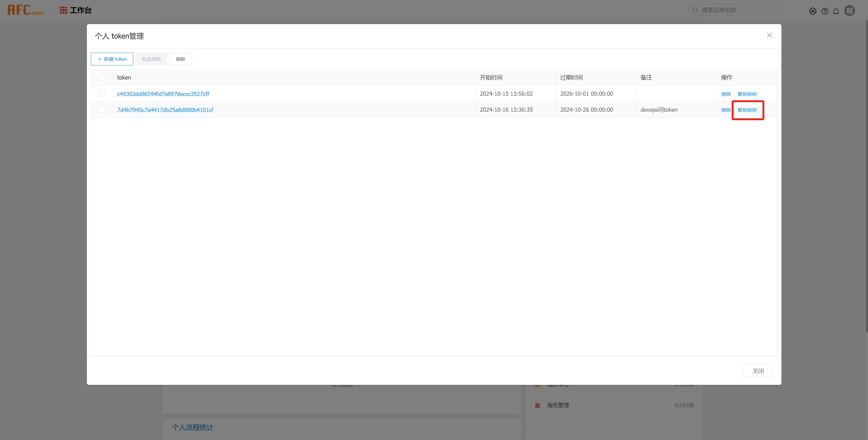Click the 关闭 button at dialog bottom
Screen dimensions: 868x440
(758, 371)
